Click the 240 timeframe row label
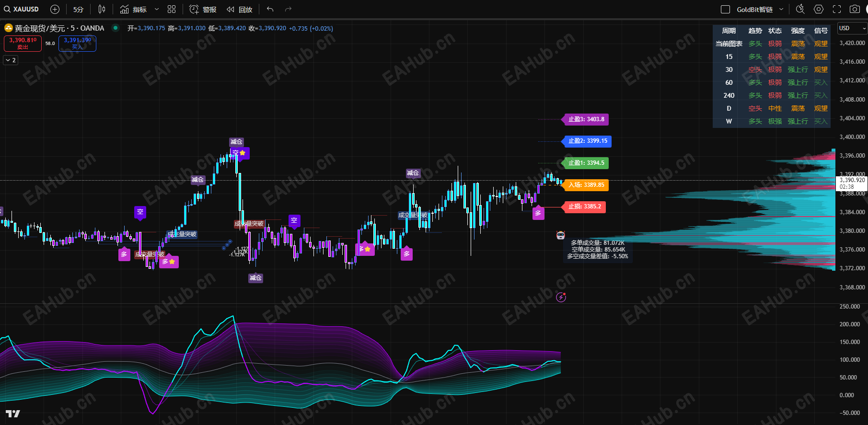868x425 pixels. point(729,95)
